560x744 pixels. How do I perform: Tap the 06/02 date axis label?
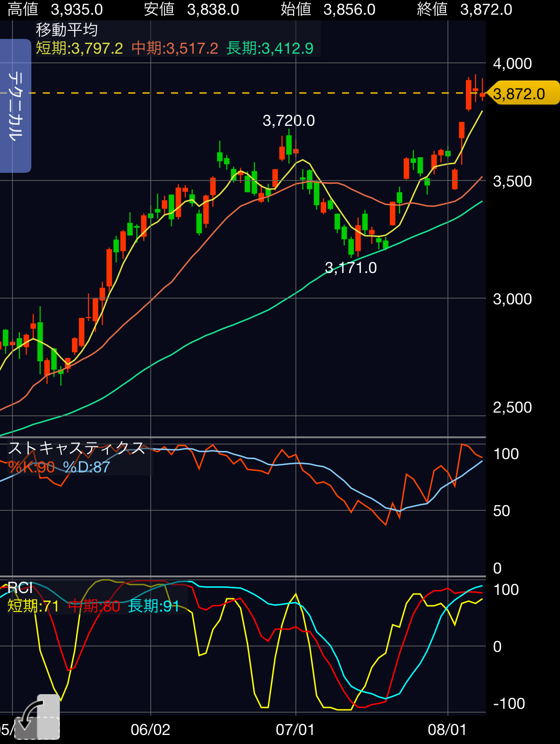tap(150, 729)
